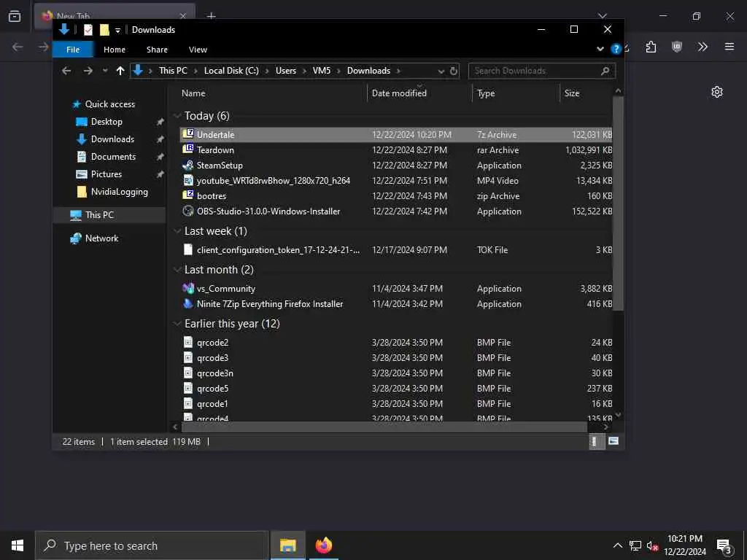The width and height of the screenshot is (747, 560).
Task: Click Firefox taskbar icon
Action: 324,545
